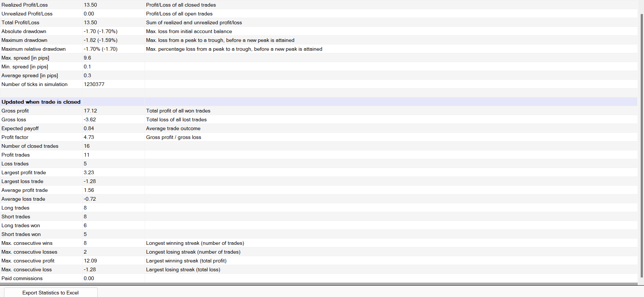Click 'Largest losing streak (total loss)' text
The height and width of the screenshot is (297, 644).
183,269
